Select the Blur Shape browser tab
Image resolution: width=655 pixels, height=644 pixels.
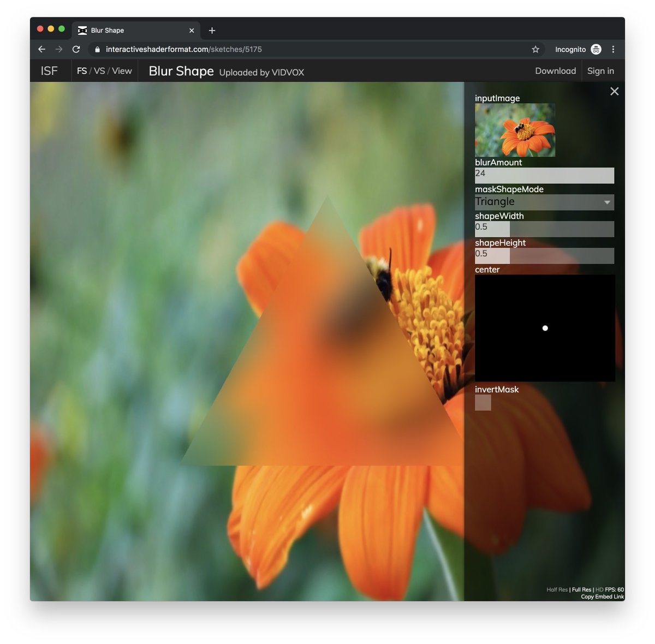click(136, 31)
